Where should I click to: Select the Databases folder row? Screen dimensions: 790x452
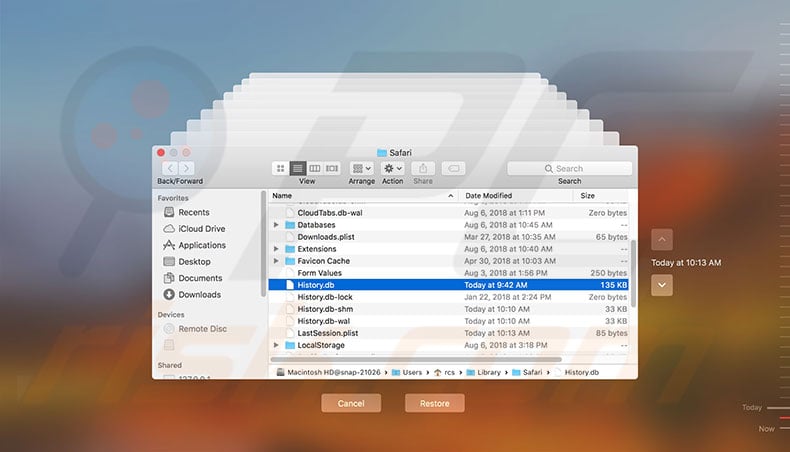click(448, 225)
